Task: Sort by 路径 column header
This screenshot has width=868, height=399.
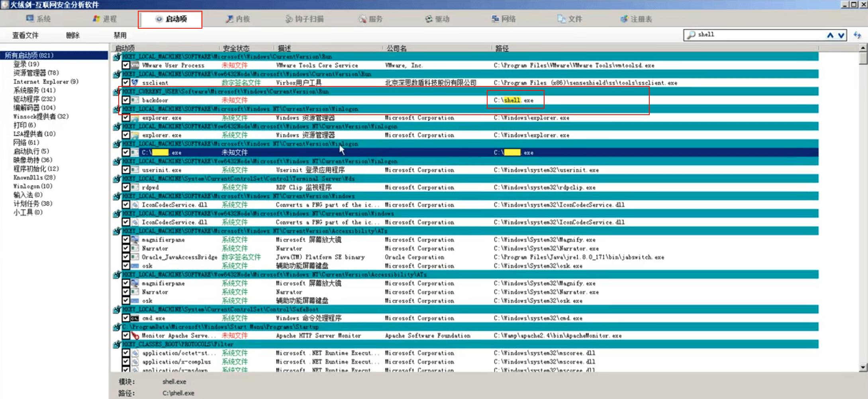Action: click(x=502, y=48)
